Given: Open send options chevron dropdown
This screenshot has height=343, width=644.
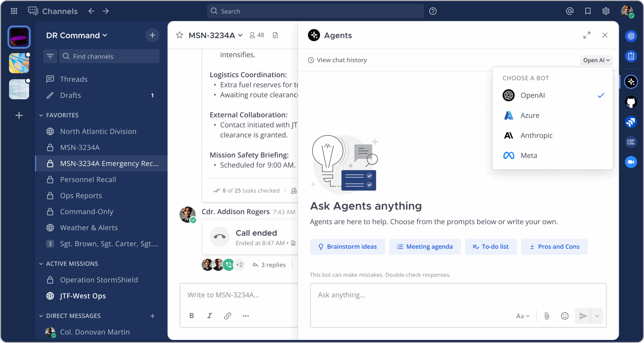Looking at the screenshot, I should (597, 316).
